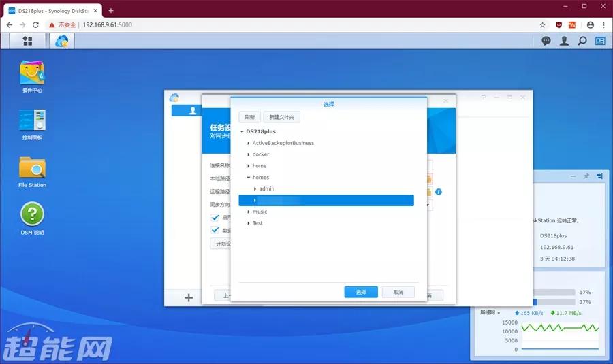Click the Cloud Sync taskbar icon
This screenshot has width=613, height=364.
coord(62,41)
